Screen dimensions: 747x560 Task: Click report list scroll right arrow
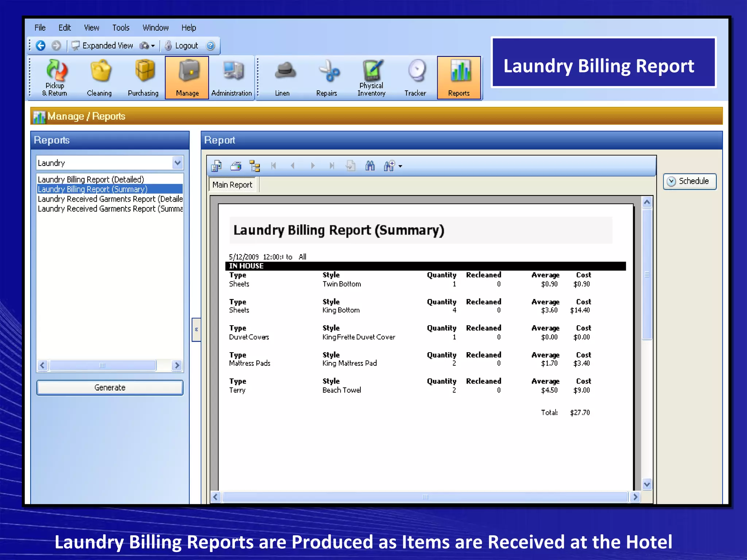point(177,365)
